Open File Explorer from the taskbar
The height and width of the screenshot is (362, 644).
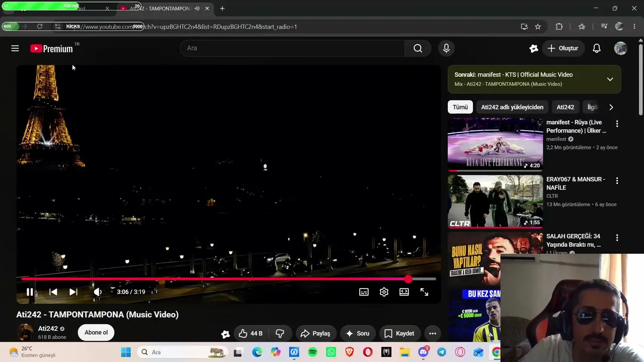coord(405,352)
